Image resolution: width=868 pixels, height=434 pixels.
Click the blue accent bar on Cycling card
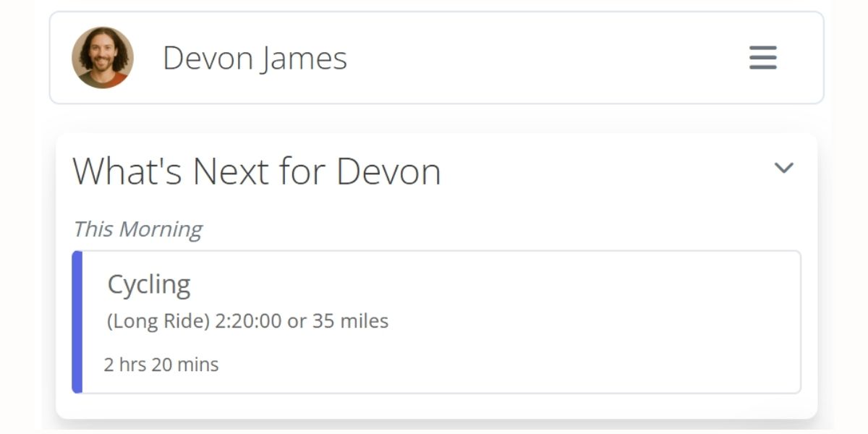(77, 322)
